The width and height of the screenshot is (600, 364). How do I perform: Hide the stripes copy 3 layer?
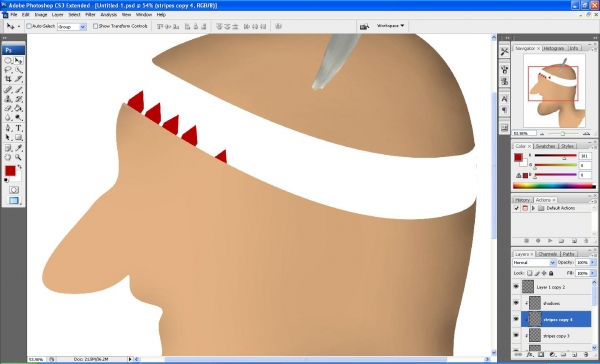point(516,335)
